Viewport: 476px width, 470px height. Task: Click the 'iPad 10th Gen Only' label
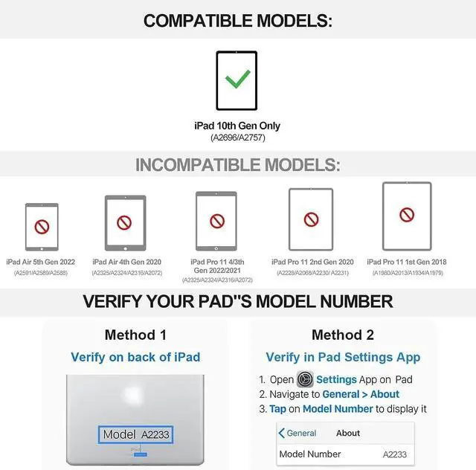(237, 126)
